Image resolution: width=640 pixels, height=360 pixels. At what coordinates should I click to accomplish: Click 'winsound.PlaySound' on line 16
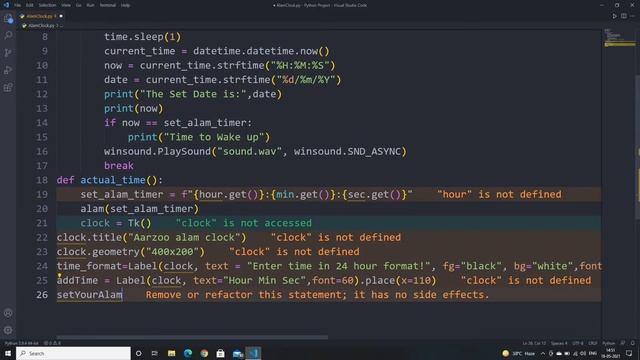157,151
